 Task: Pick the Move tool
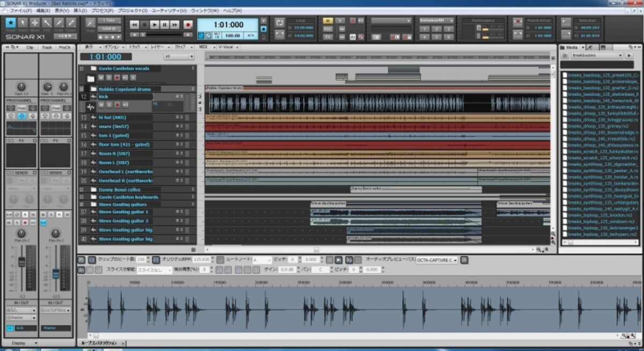35,23
